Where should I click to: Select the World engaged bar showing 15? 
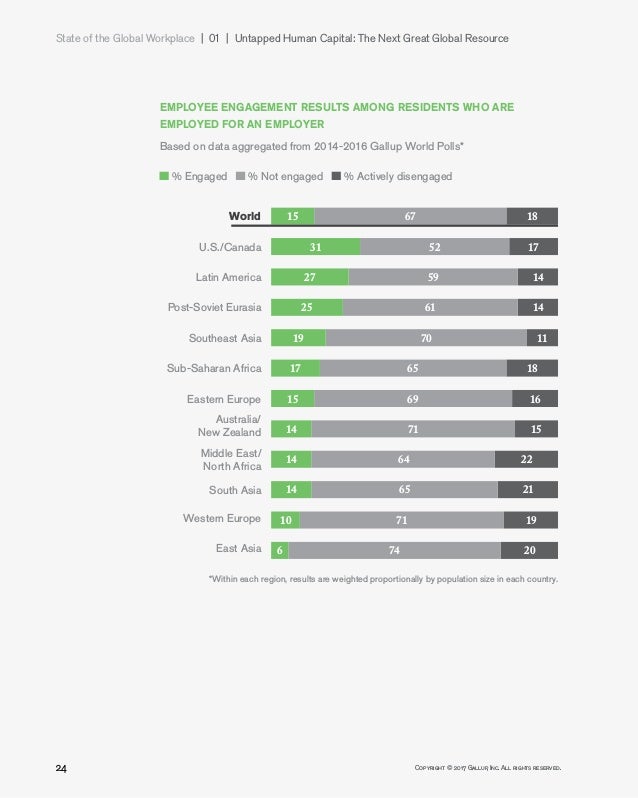[x=293, y=216]
